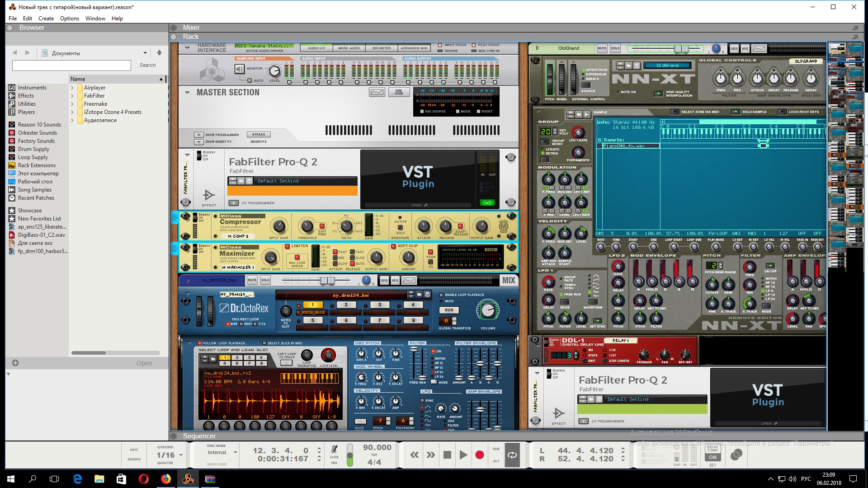
Task: Open the Документы location dropdown
Action: pos(145,53)
